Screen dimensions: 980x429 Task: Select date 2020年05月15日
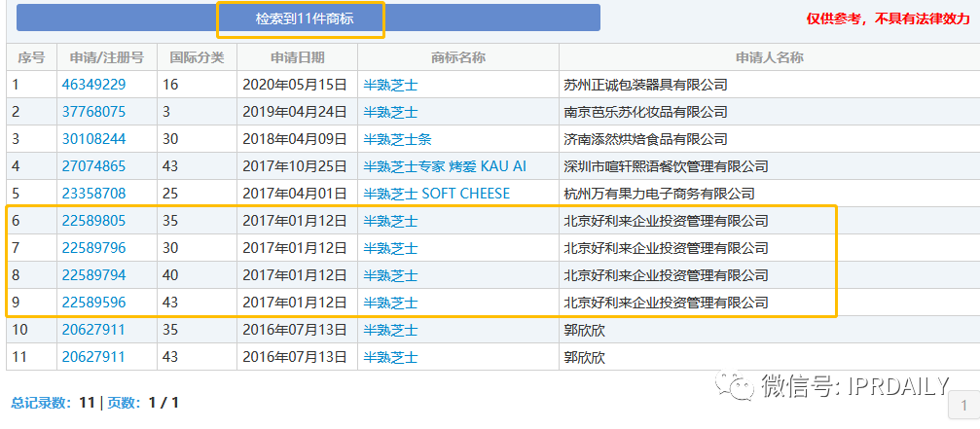tap(294, 85)
